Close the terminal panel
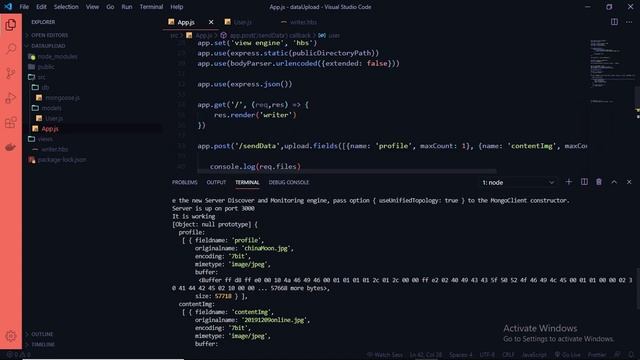 pyautogui.click(x=629, y=182)
